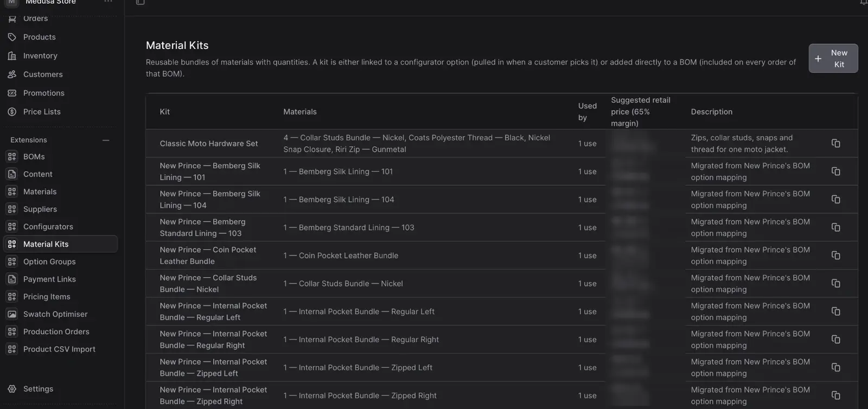Open Product CSV Import
The image size is (868, 409).
pyautogui.click(x=60, y=349)
